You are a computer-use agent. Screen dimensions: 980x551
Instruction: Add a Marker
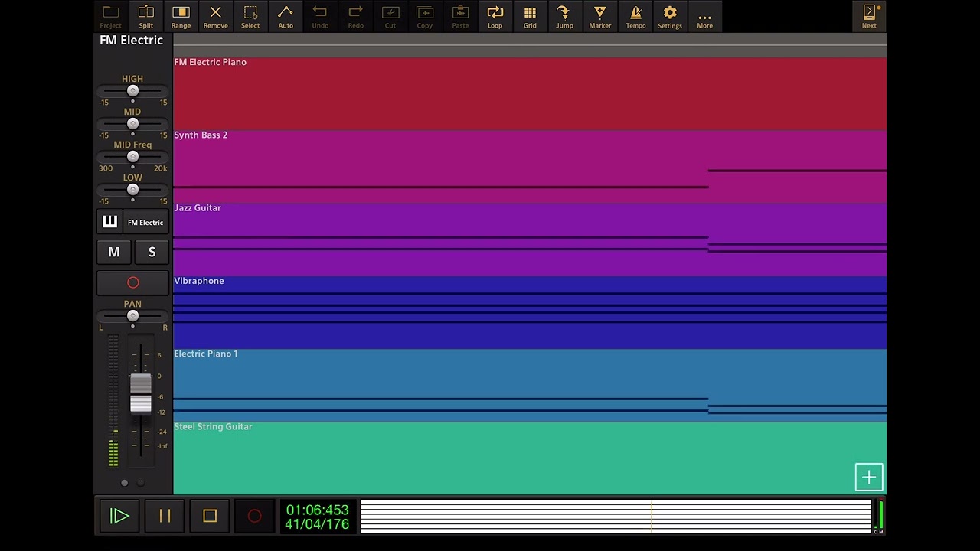599,16
